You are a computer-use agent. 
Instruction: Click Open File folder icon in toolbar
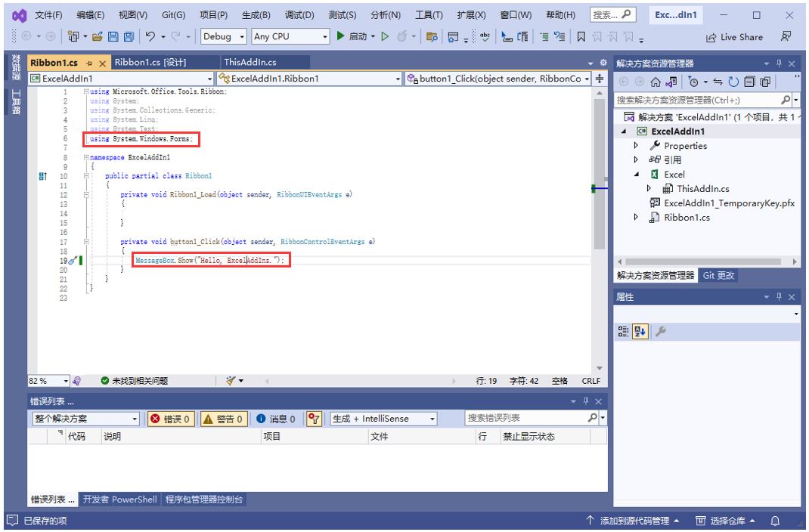coord(97,36)
